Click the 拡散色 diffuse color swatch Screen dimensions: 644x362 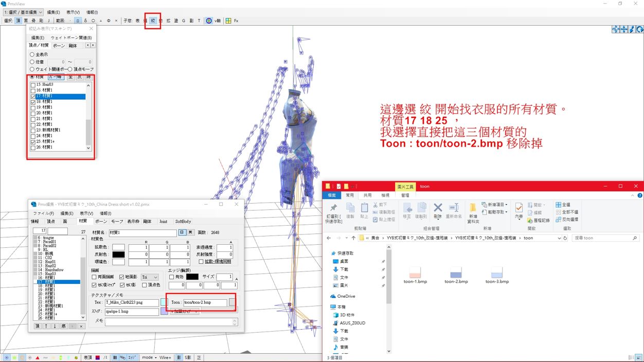118,247
